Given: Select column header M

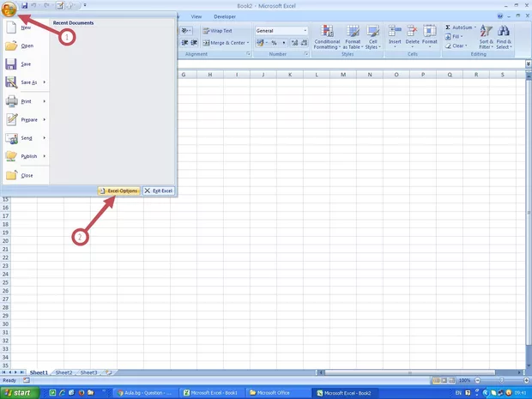Looking at the screenshot, I should pos(343,75).
